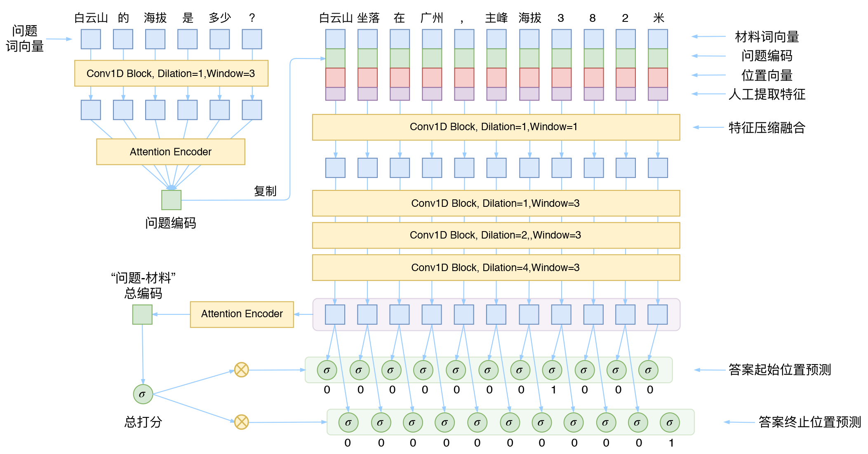Click end-position sigma node labeled 1
The width and height of the screenshot is (868, 454).
tap(670, 422)
